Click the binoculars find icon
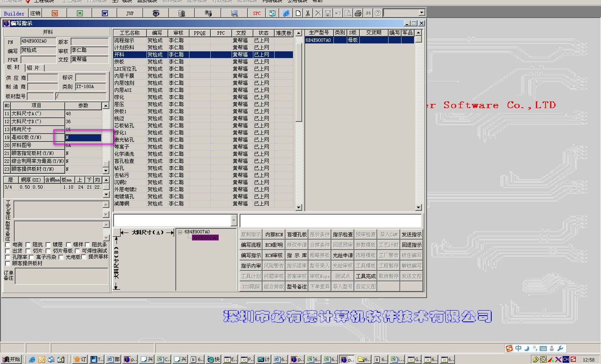The height and width of the screenshot is (364, 601). [x=368, y=13]
